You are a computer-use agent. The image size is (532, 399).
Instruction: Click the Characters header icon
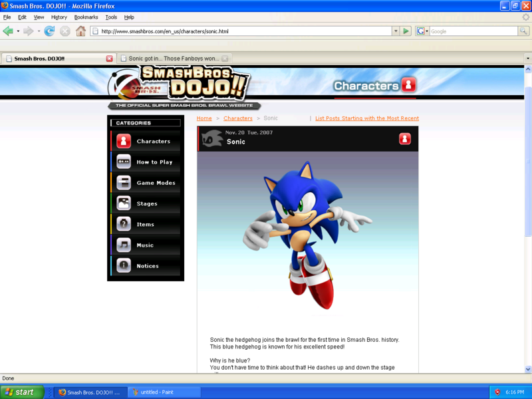point(408,85)
